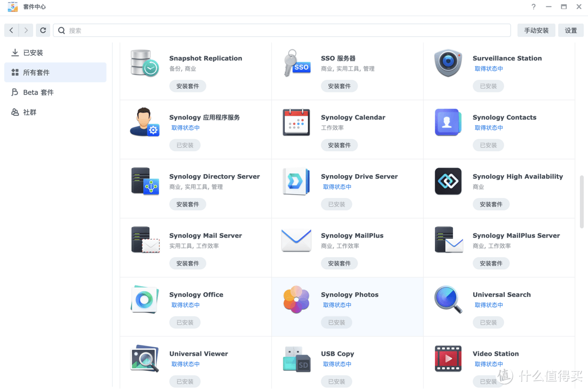Go forward with the right arrow
Screen dimensions: 588x390
pos(26,30)
